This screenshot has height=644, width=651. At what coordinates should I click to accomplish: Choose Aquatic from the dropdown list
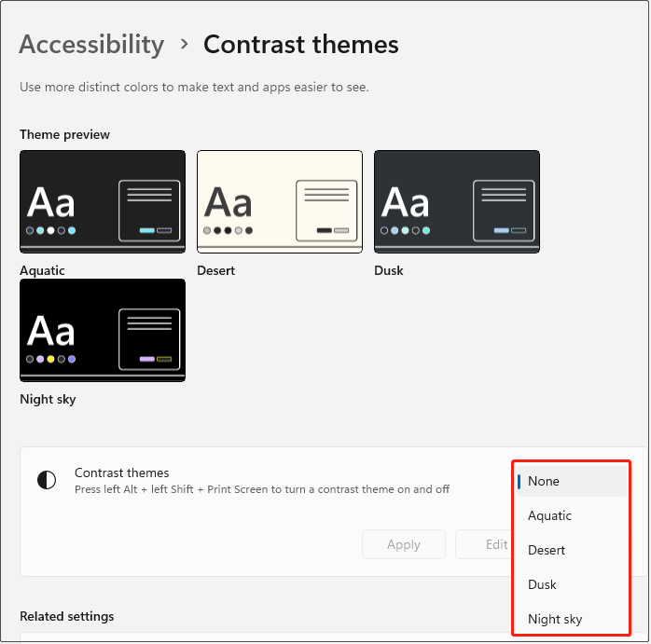coord(550,515)
